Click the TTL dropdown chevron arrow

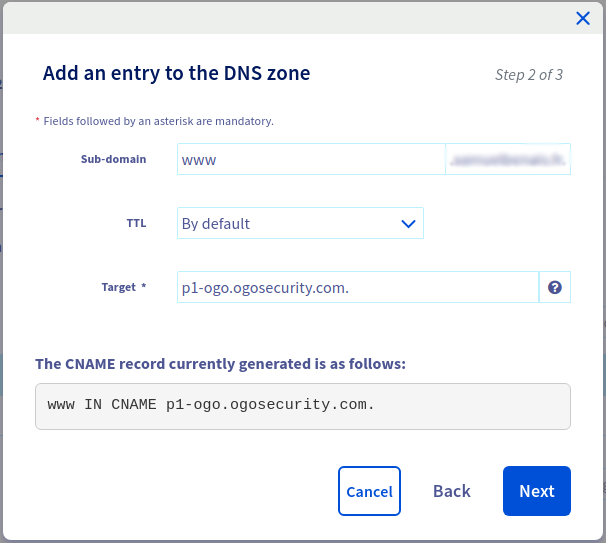[408, 224]
